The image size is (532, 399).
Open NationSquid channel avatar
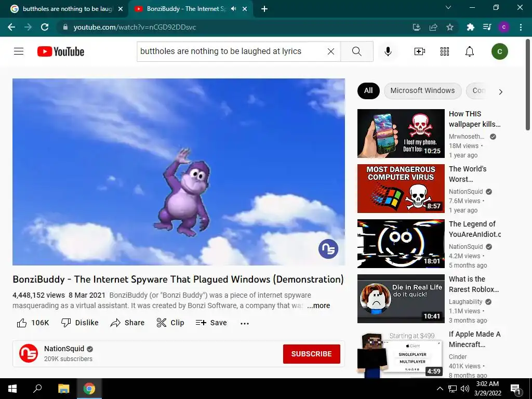pyautogui.click(x=29, y=353)
